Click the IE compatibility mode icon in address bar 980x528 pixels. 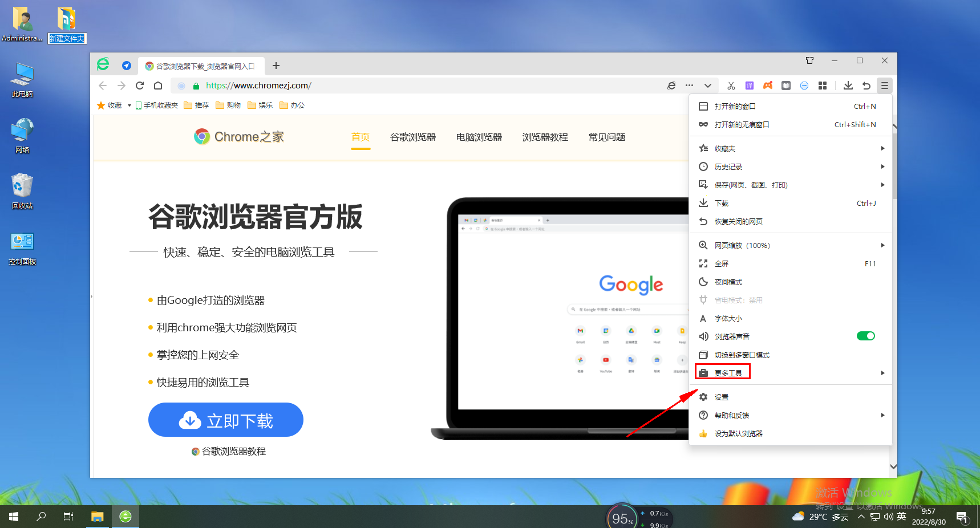point(671,86)
